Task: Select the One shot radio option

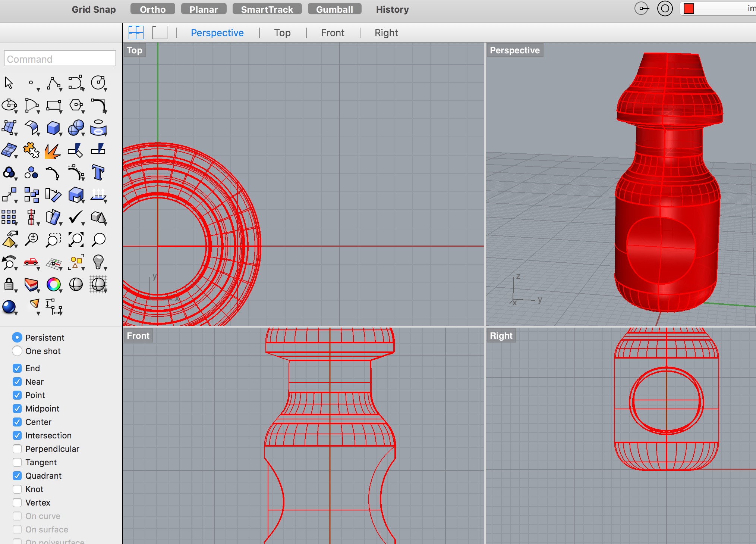Action: coord(17,351)
